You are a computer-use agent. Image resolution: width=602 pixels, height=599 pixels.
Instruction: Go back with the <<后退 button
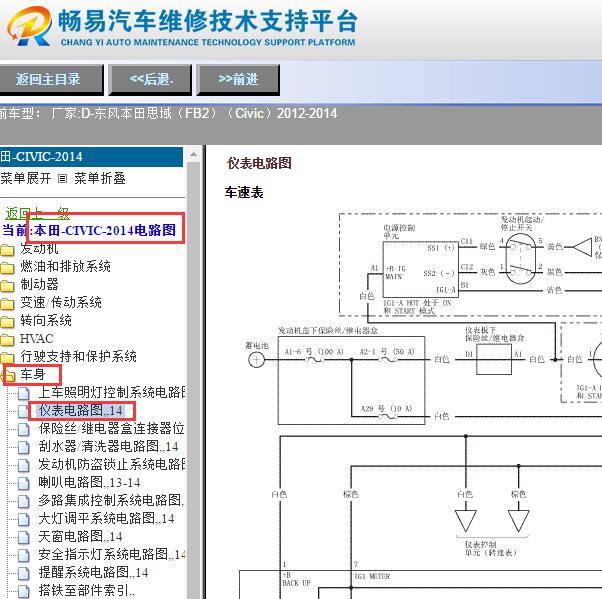tap(150, 79)
